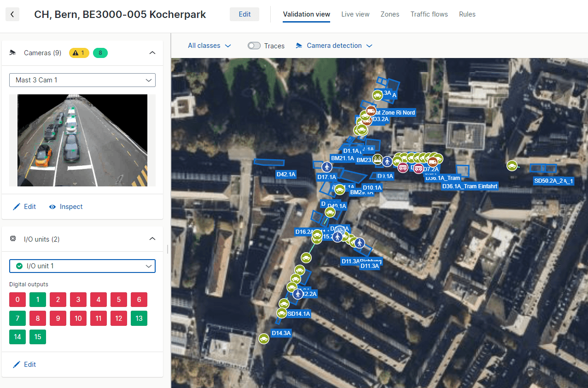Screen dimensions: 588x388
Task: Click the vehicle marker near SD50.2A zone
Action: (x=512, y=166)
